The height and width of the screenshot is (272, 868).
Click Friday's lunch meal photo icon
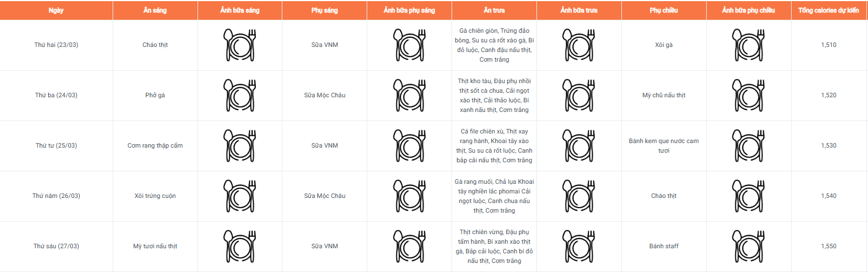pyautogui.click(x=579, y=246)
